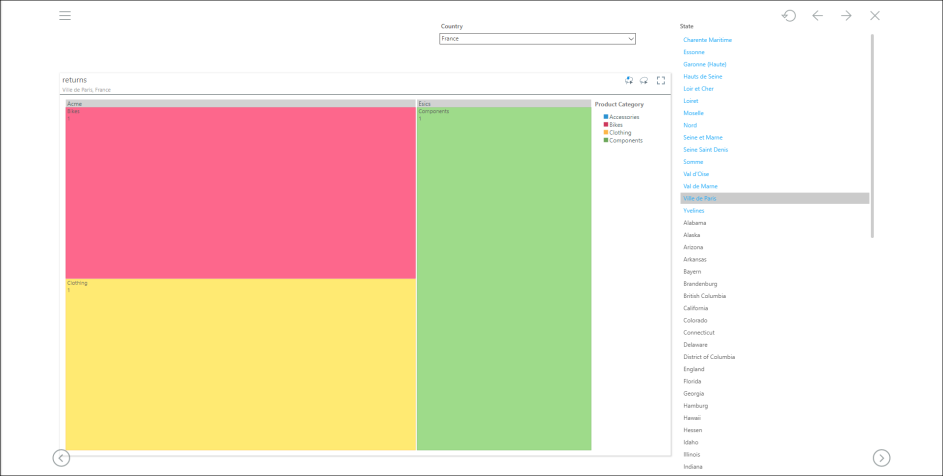Open the hamburger menu

click(x=65, y=16)
